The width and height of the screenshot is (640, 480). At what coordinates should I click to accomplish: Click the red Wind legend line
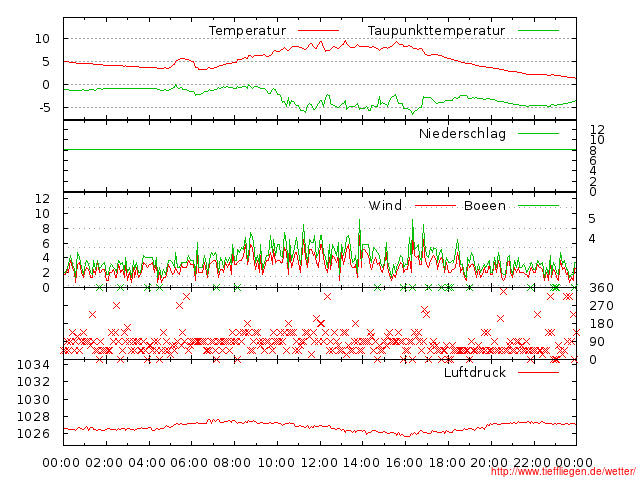tap(435, 205)
